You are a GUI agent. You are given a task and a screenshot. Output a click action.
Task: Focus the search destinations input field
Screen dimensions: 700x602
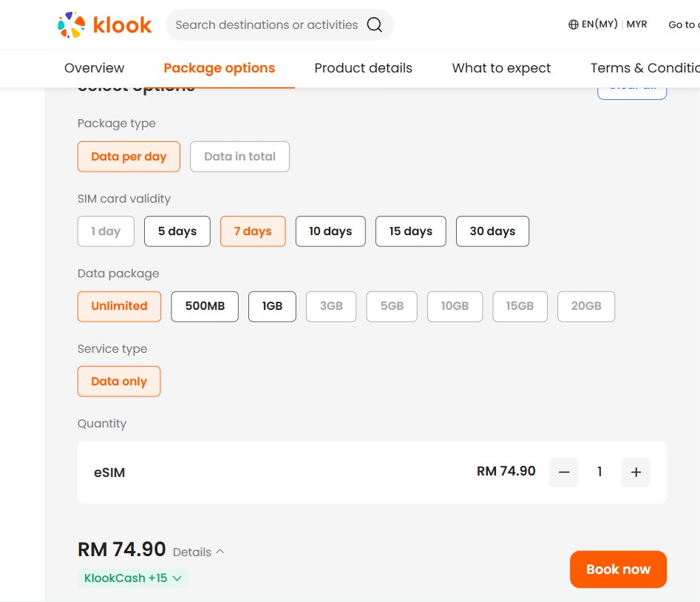(266, 25)
